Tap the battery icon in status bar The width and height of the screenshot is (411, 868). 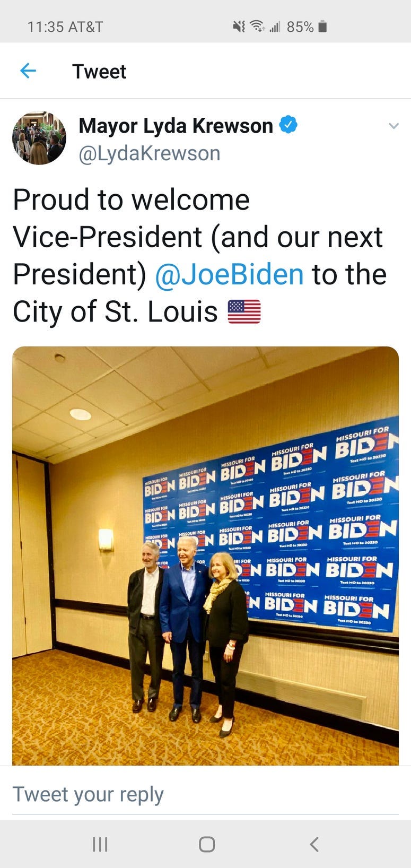pyautogui.click(x=322, y=27)
